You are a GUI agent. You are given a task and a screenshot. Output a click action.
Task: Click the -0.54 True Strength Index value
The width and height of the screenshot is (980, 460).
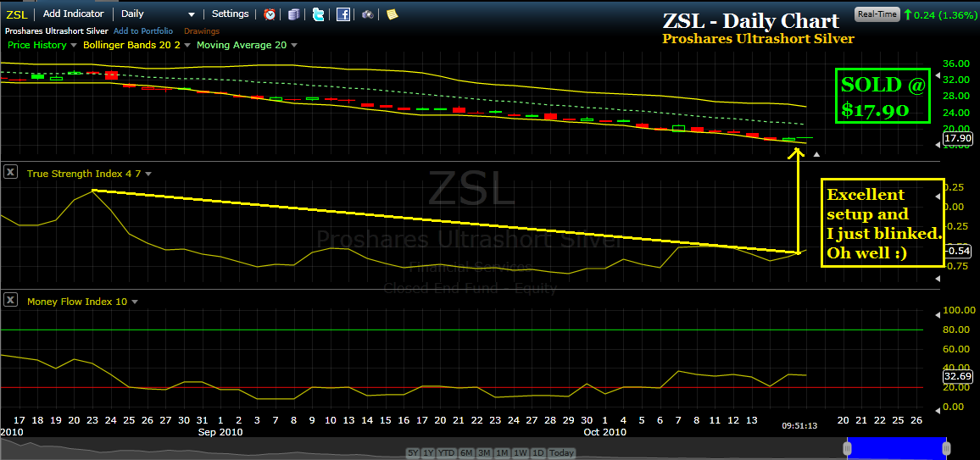pos(957,251)
